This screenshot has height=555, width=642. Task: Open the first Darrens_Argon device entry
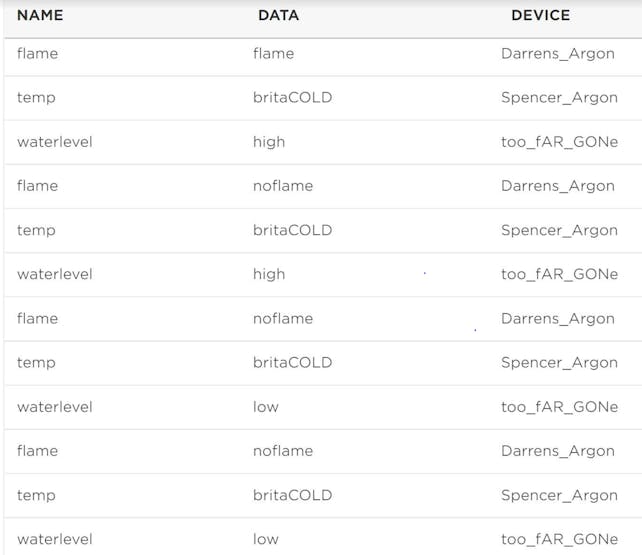tap(558, 54)
